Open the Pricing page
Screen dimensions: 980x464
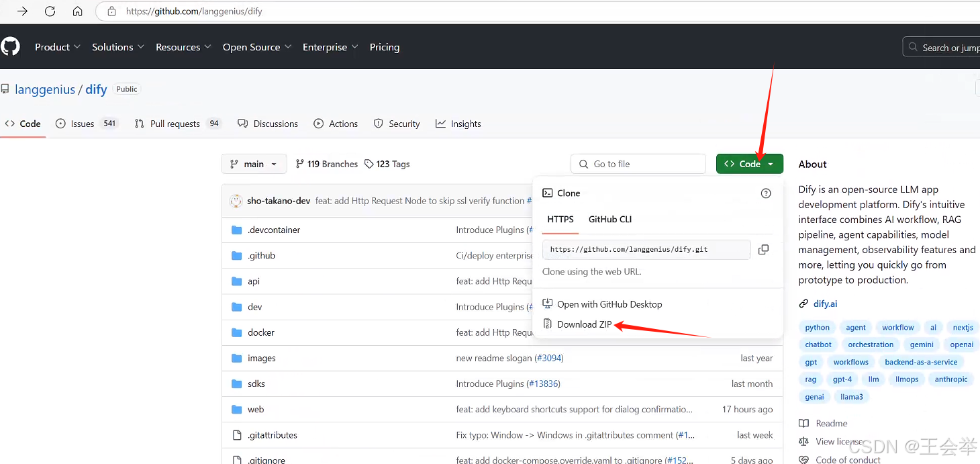pyautogui.click(x=385, y=47)
